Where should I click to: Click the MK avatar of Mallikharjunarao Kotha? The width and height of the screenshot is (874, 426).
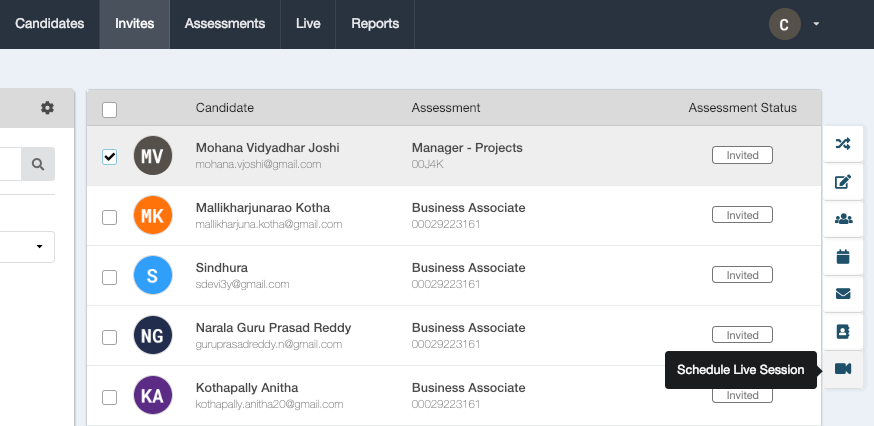pos(153,215)
